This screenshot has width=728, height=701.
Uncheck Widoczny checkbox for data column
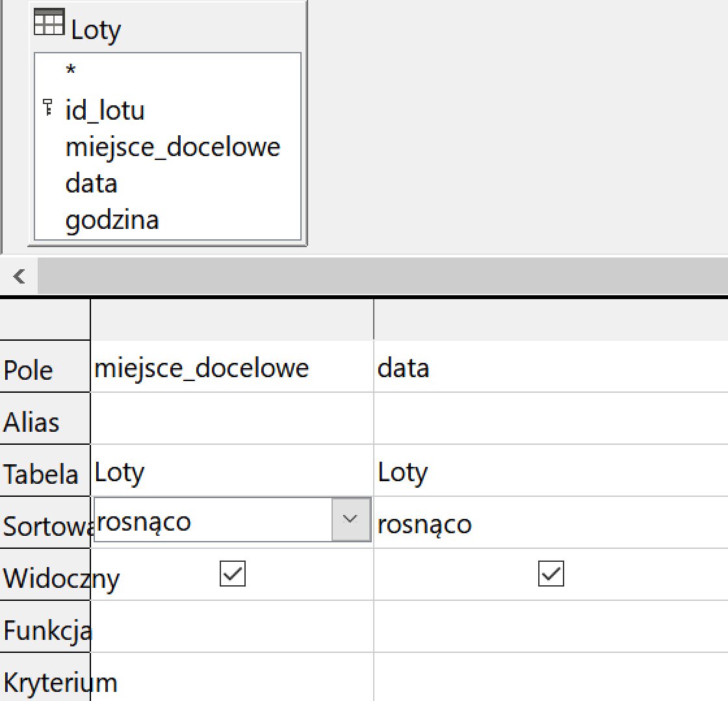551,574
